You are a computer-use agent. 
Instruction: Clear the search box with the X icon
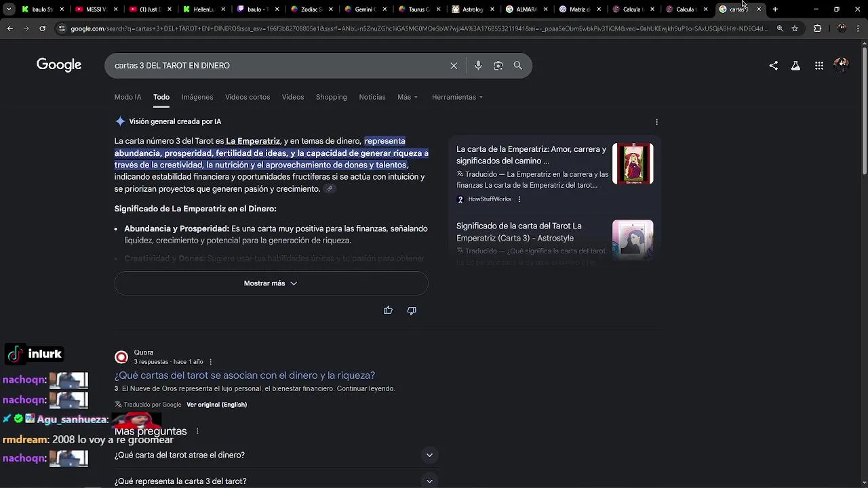454,66
